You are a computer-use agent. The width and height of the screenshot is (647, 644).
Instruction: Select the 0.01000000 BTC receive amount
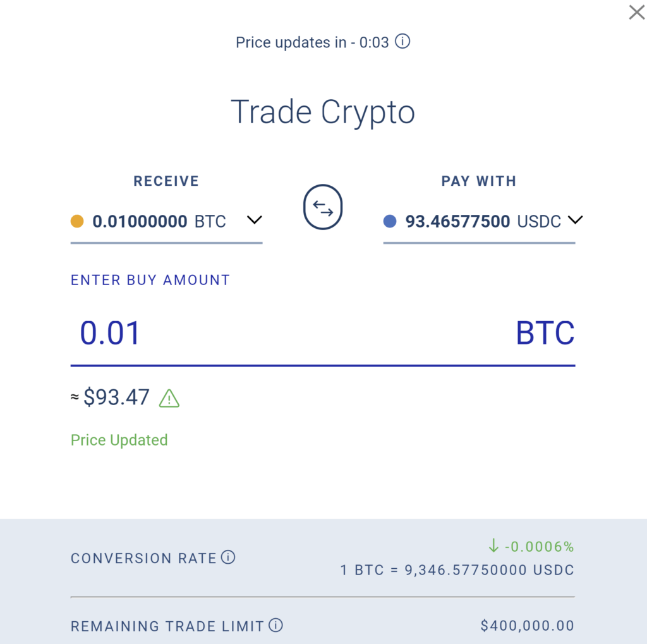pyautogui.click(x=159, y=222)
